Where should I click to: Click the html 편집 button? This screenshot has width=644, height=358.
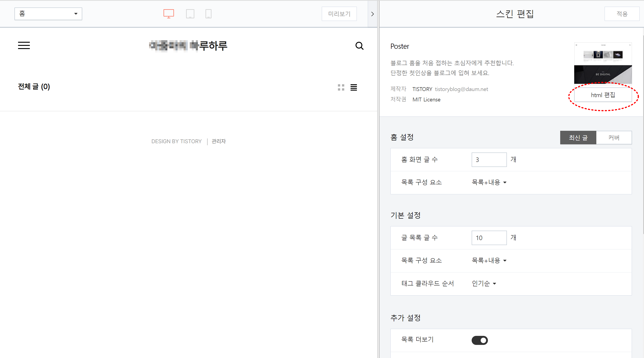coord(603,95)
